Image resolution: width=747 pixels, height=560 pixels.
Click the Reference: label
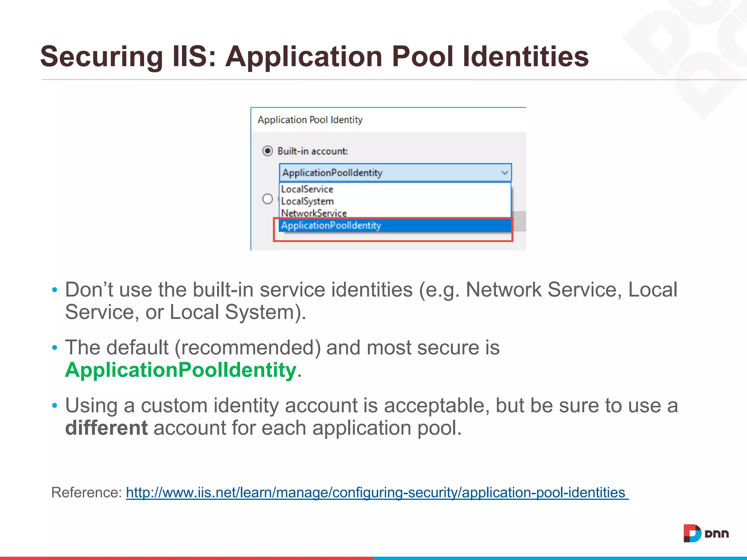click(x=86, y=493)
